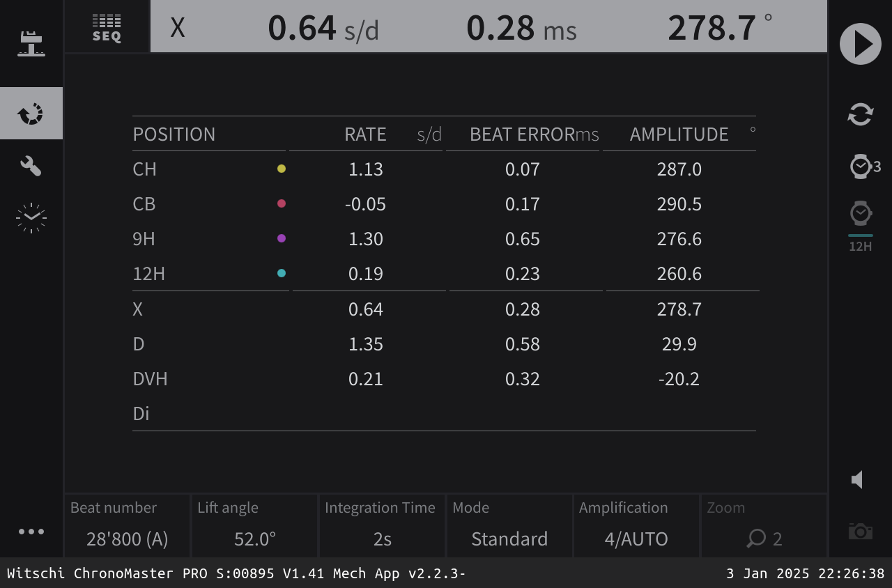This screenshot has height=588, width=892.
Task: Select the rotating positions test icon
Action: (x=31, y=114)
